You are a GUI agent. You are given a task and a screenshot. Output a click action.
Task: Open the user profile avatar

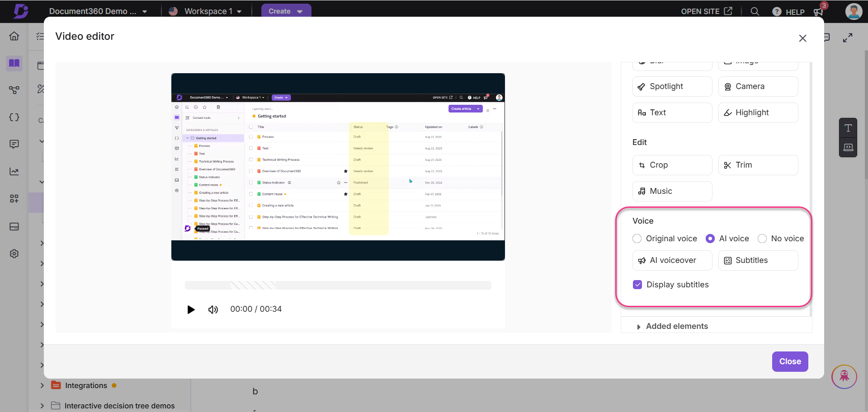(854, 11)
